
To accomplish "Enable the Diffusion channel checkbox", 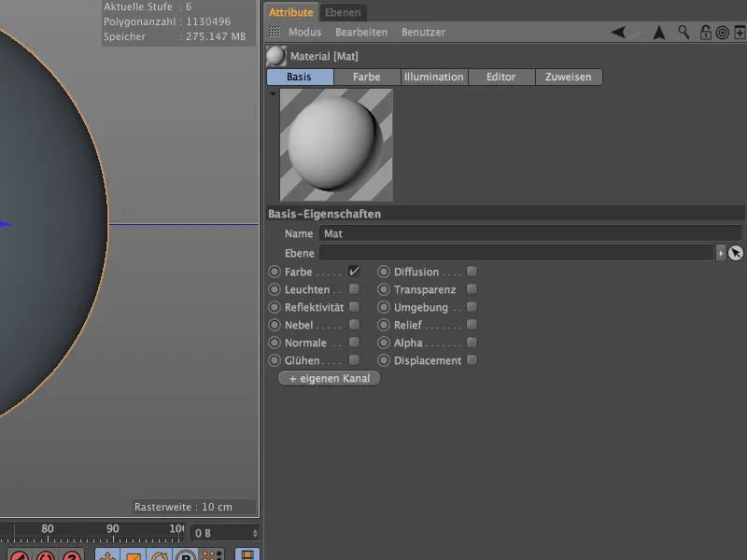I will [x=472, y=272].
